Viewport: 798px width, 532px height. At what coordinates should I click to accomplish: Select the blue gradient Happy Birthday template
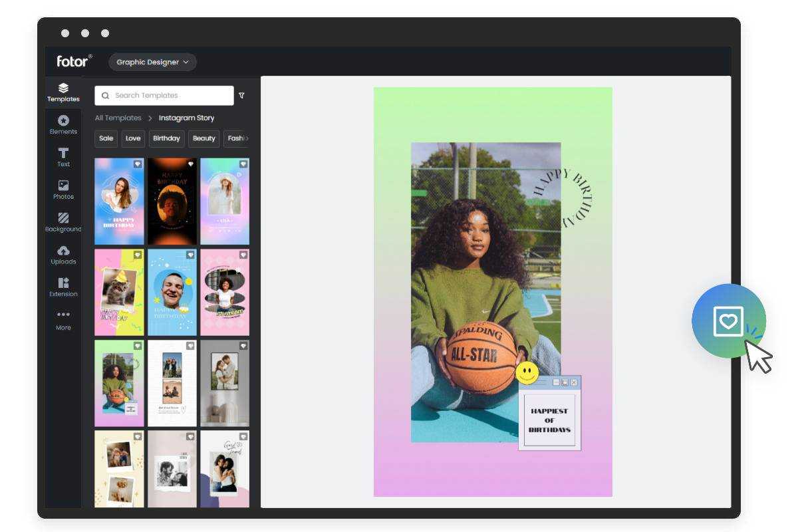119,201
